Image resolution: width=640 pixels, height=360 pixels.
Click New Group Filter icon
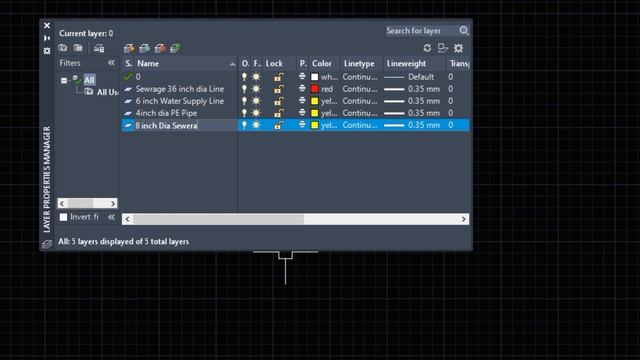pos(78,48)
